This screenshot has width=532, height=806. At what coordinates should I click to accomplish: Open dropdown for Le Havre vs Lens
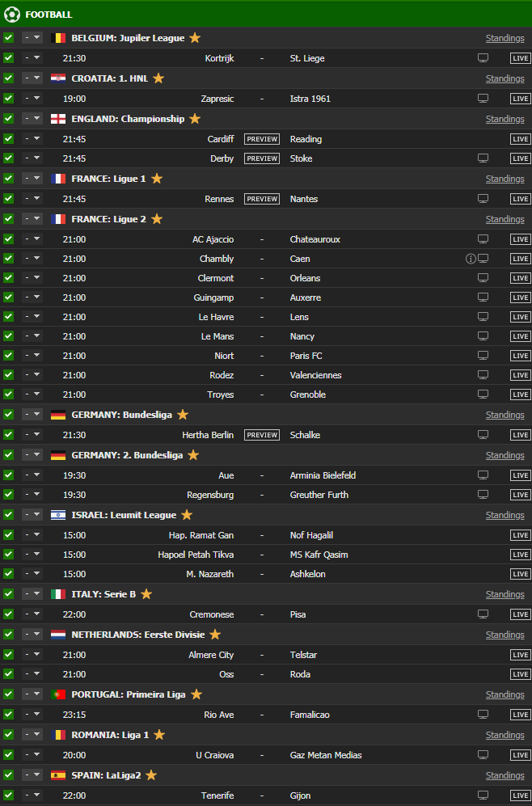(x=32, y=317)
